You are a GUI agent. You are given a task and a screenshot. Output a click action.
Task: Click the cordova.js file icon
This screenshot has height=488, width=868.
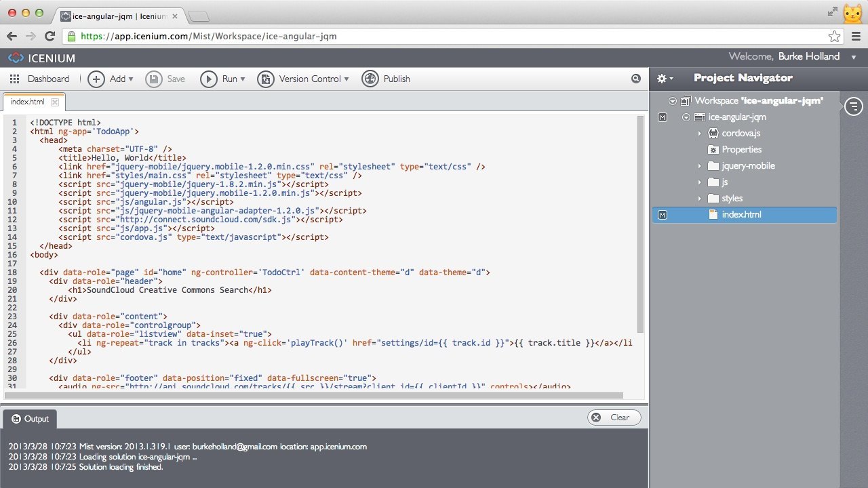click(713, 134)
